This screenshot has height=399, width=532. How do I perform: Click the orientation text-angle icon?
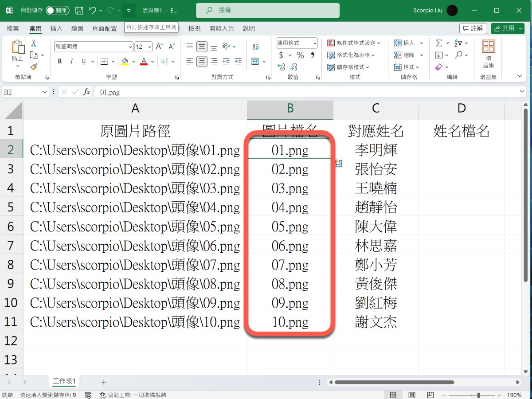click(226, 47)
